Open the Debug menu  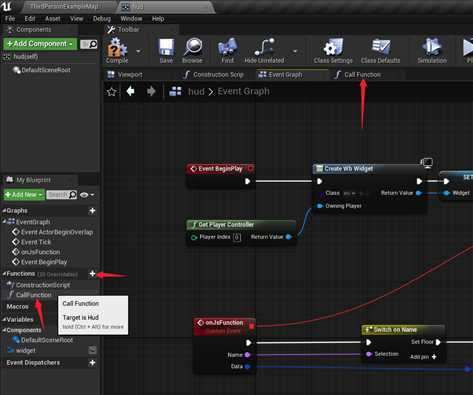tap(102, 19)
